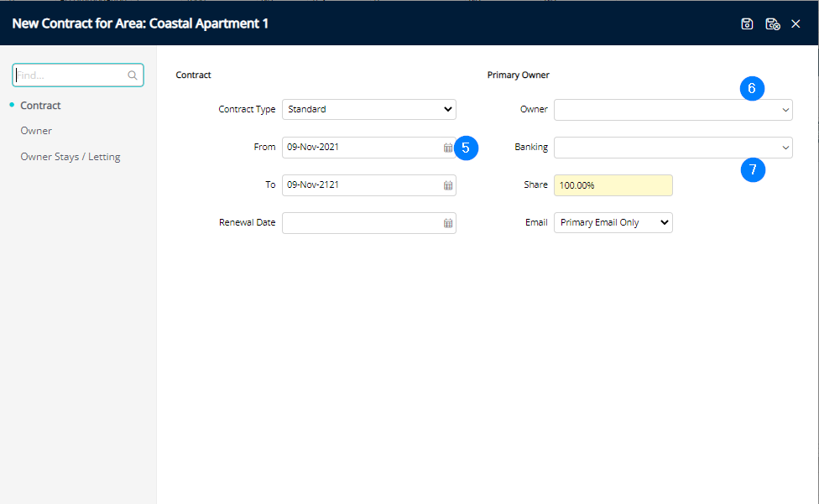Expand the Contract Type dropdown
819x504 pixels.
368,109
